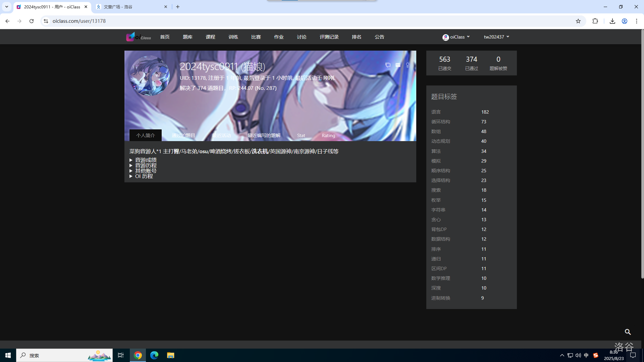Screen dimensions: 644x362
Task: Switch to the Stat tab
Action: (x=301, y=135)
